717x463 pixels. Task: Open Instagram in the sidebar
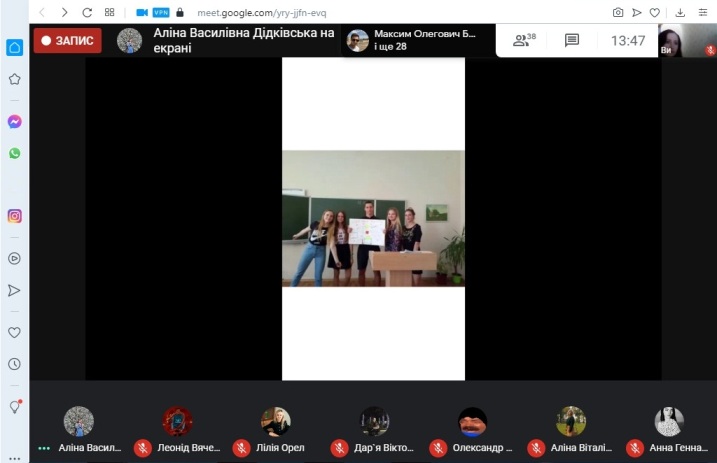(15, 216)
